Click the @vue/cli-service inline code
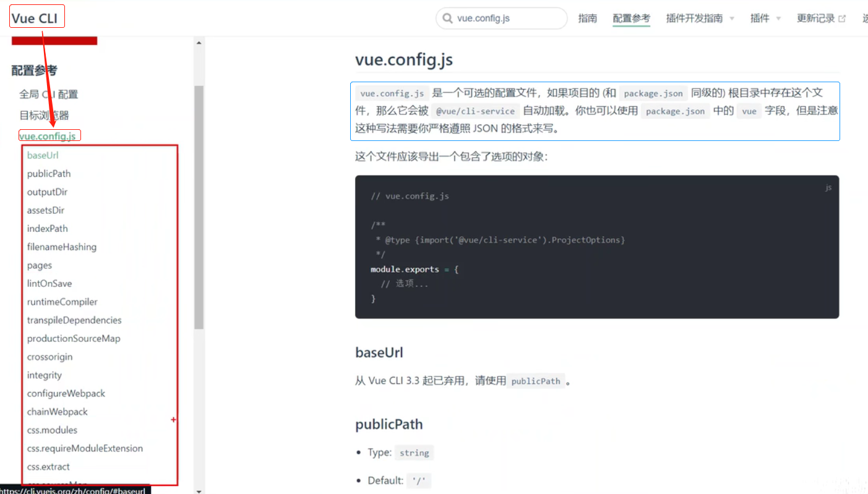Image resolution: width=868 pixels, height=494 pixels. [x=476, y=111]
